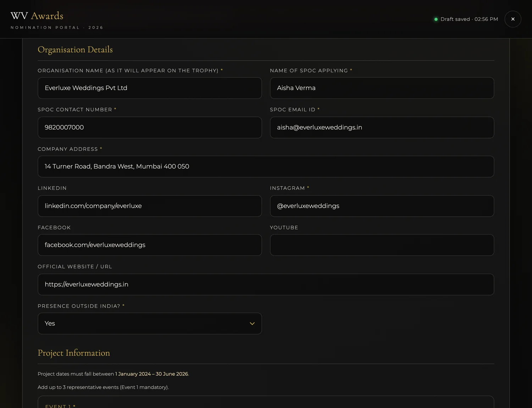Click the Project Information section heading

pos(74,353)
